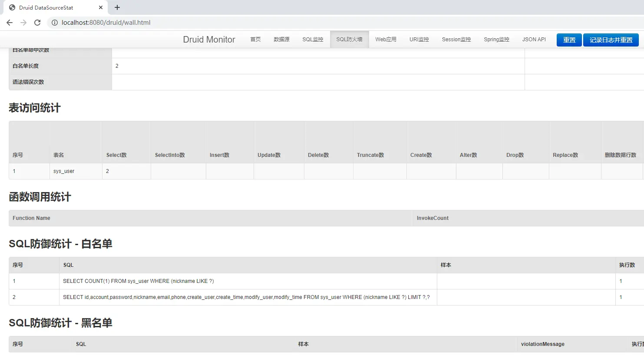Click the whitelist 执行数 column header
644x362 pixels.
point(627,265)
